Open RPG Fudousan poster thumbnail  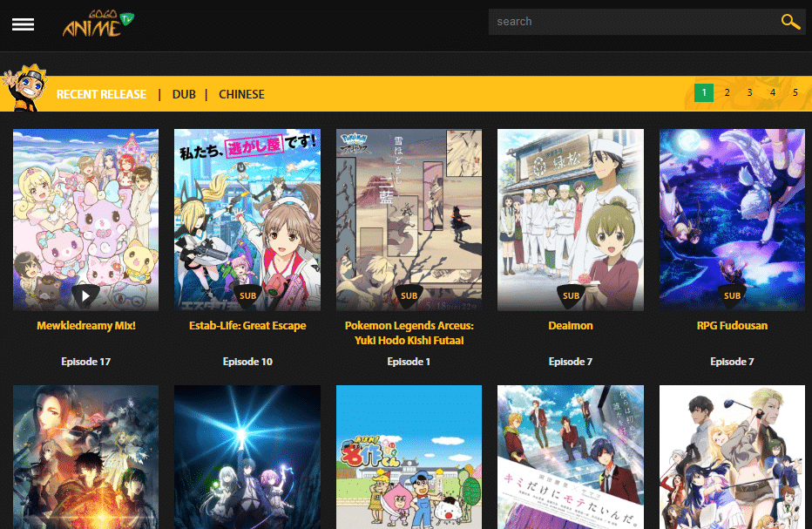pos(732,220)
